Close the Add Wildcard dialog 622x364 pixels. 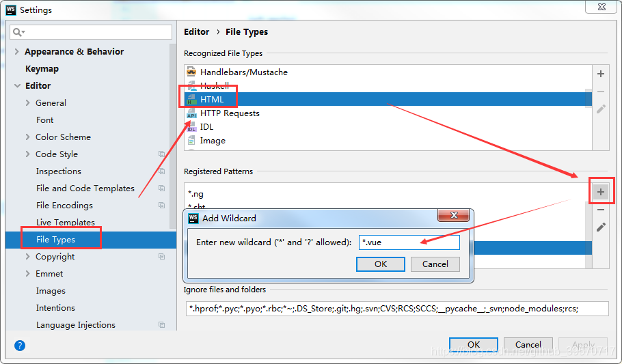click(453, 215)
